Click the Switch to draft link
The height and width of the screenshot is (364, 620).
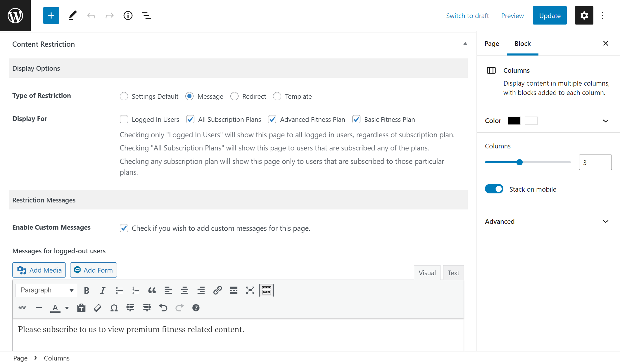[467, 16]
